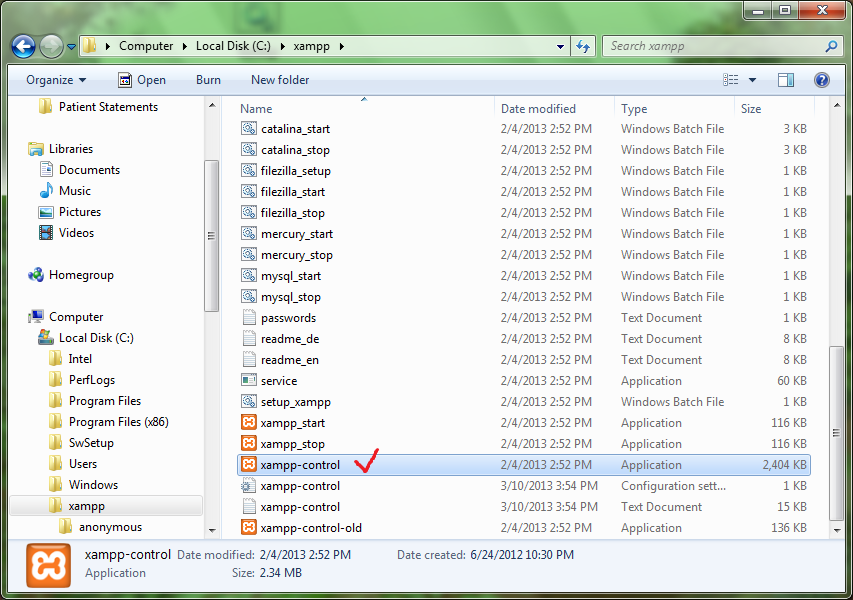The image size is (853, 600).
Task: Click the xampp-control-old application icon
Action: pyautogui.click(x=249, y=528)
